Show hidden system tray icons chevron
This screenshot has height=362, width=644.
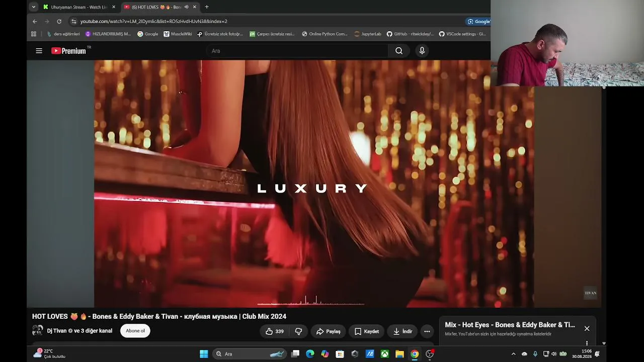513,354
